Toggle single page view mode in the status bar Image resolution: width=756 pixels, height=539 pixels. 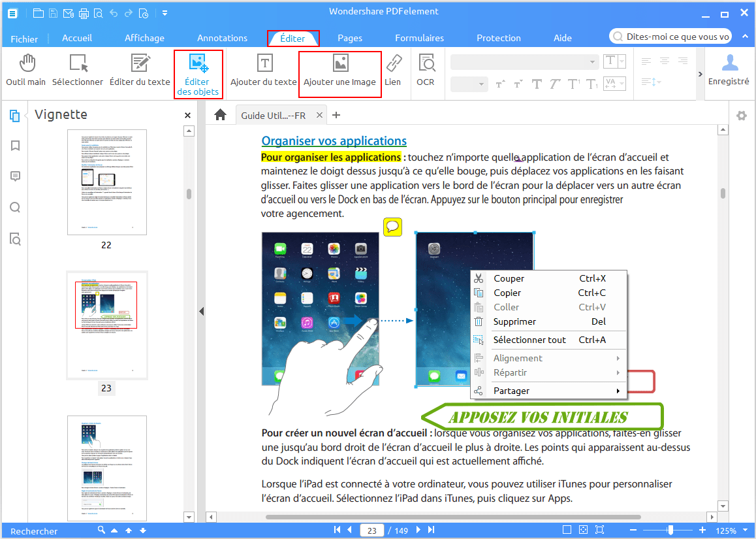click(x=567, y=529)
